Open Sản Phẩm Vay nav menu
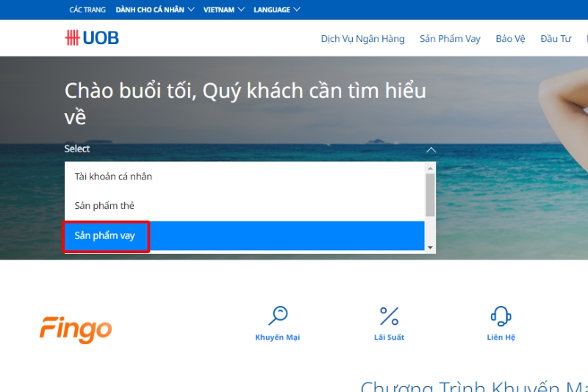The height and width of the screenshot is (392, 588). coord(450,39)
